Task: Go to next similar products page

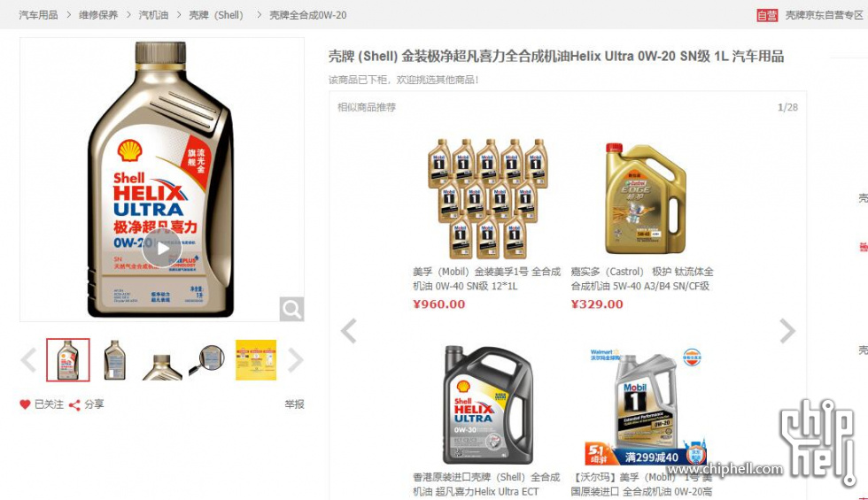Action: click(787, 331)
